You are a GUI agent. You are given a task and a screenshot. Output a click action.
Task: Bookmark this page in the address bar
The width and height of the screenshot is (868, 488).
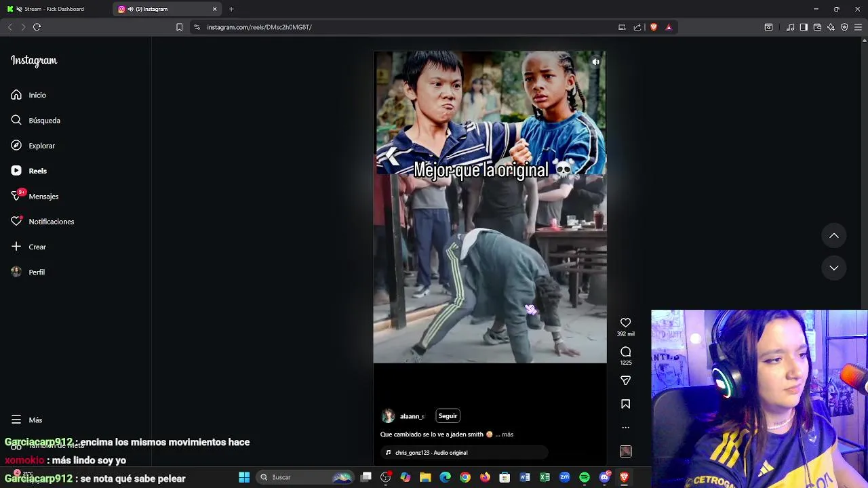coord(179,27)
